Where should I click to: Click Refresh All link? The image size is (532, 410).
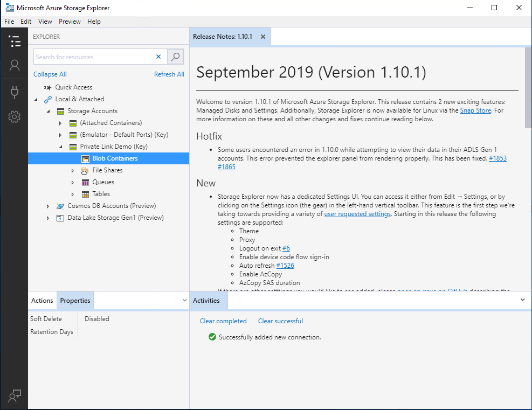(169, 74)
